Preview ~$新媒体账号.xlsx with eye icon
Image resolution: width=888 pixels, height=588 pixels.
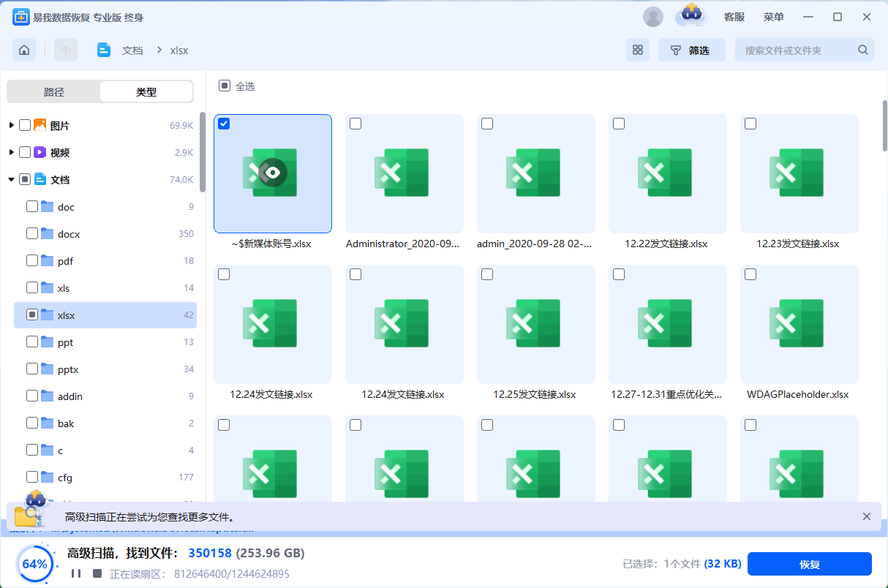tap(273, 173)
